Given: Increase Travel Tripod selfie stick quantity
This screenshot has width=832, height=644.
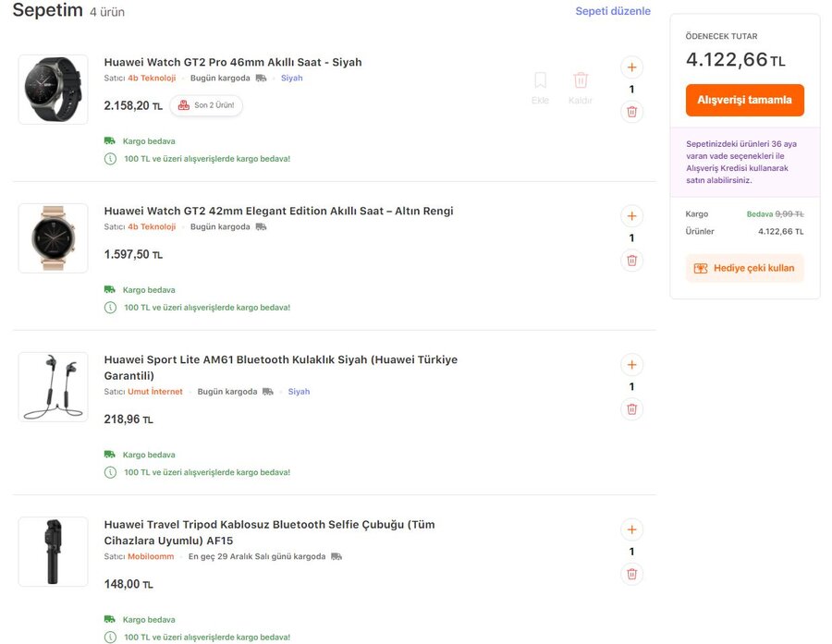Looking at the screenshot, I should (631, 529).
